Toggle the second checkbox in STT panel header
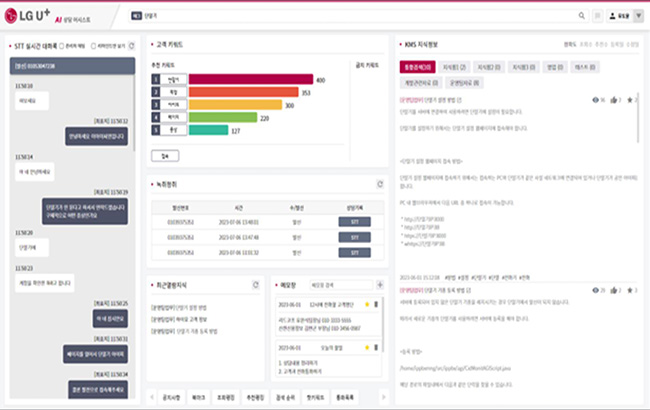The image size is (650, 410). point(93,46)
